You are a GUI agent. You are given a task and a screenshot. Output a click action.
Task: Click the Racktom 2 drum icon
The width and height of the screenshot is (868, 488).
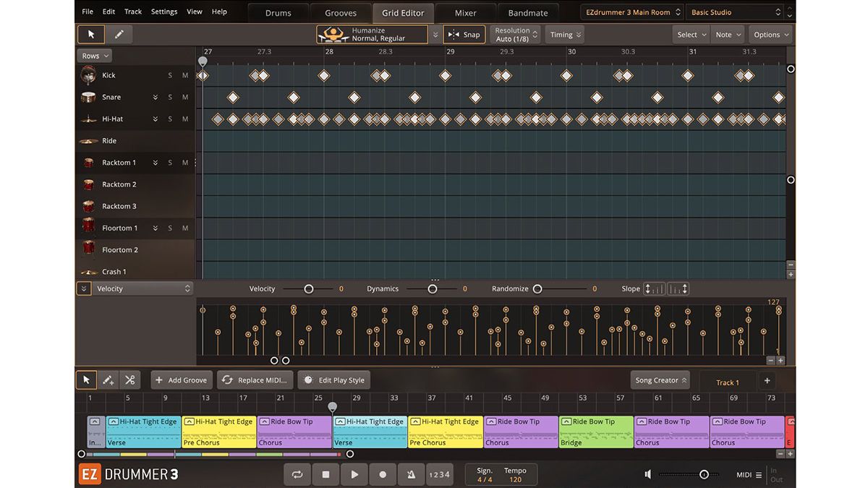tap(88, 184)
